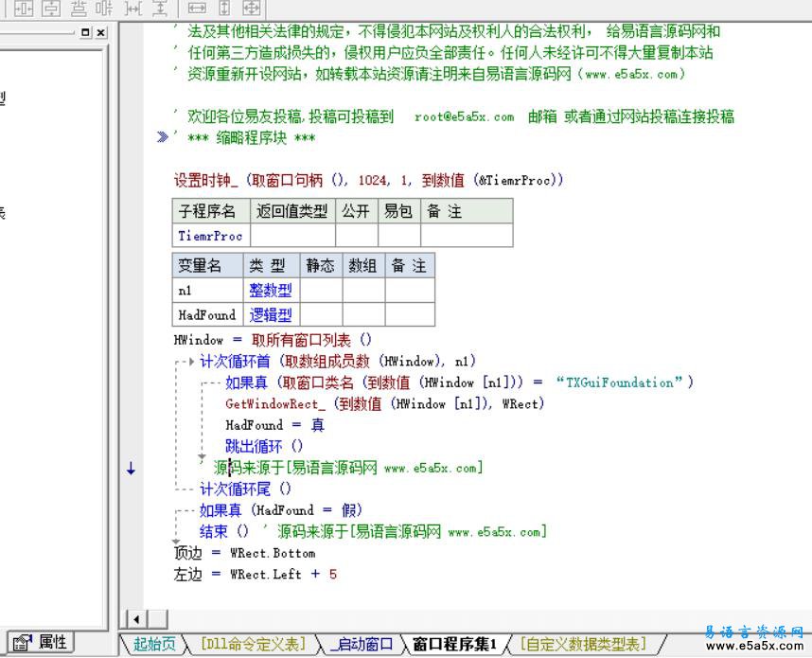Click the horizontal spacing toolbar icon
Screen dimensions: 812x658
(133, 8)
